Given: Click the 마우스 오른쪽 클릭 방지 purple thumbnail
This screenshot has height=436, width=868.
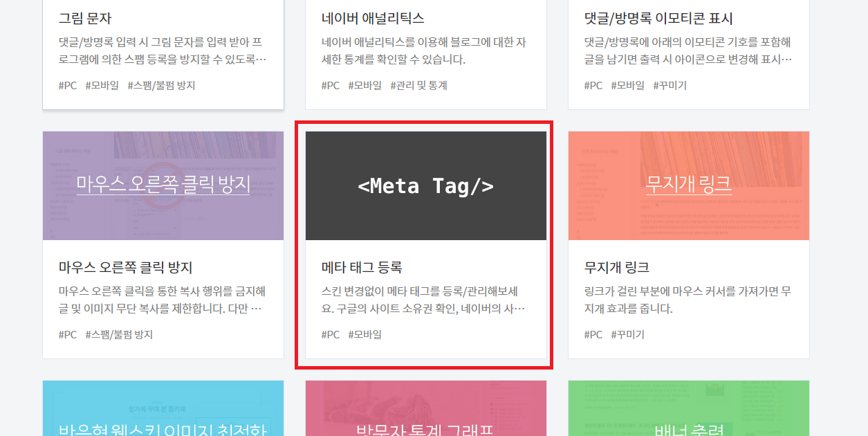Looking at the screenshot, I should [x=163, y=185].
